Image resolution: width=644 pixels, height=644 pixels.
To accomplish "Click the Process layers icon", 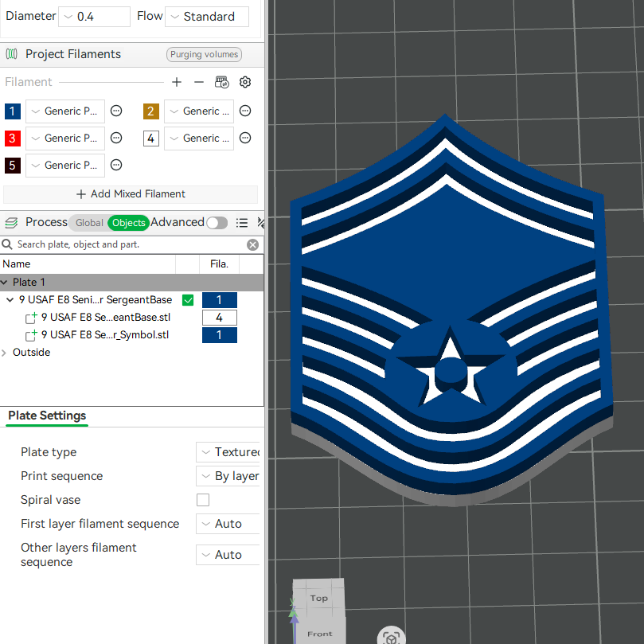I will pos(11,223).
